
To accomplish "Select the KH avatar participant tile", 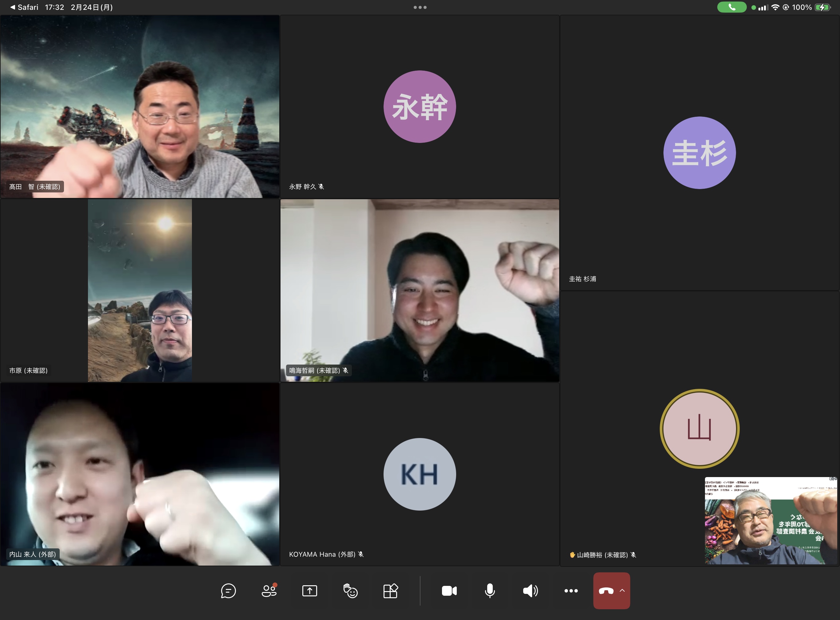I will point(420,474).
